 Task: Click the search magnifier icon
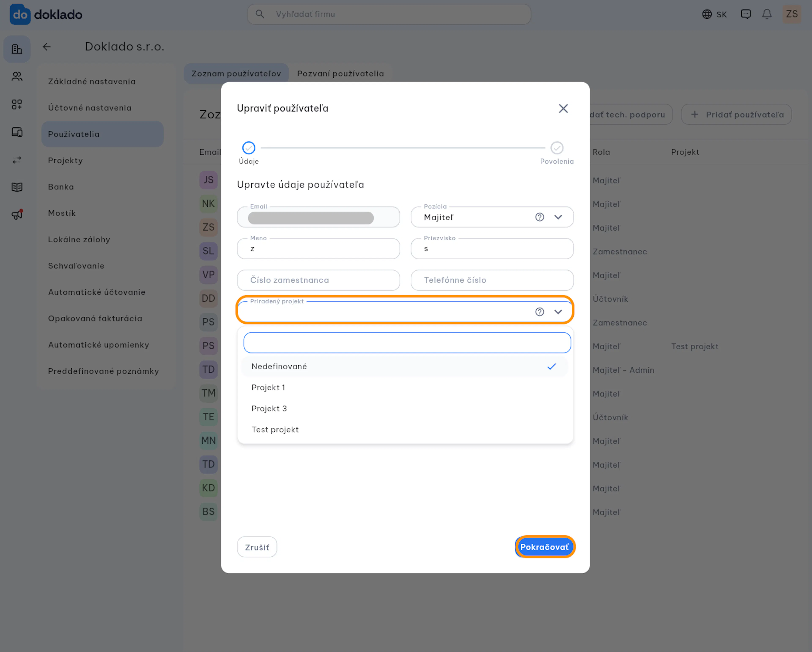pyautogui.click(x=260, y=14)
